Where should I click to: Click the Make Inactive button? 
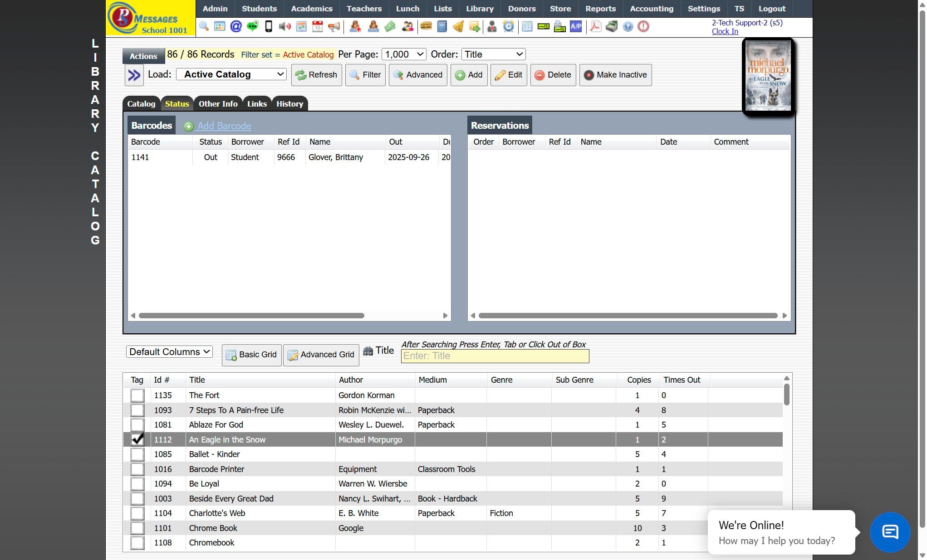615,75
